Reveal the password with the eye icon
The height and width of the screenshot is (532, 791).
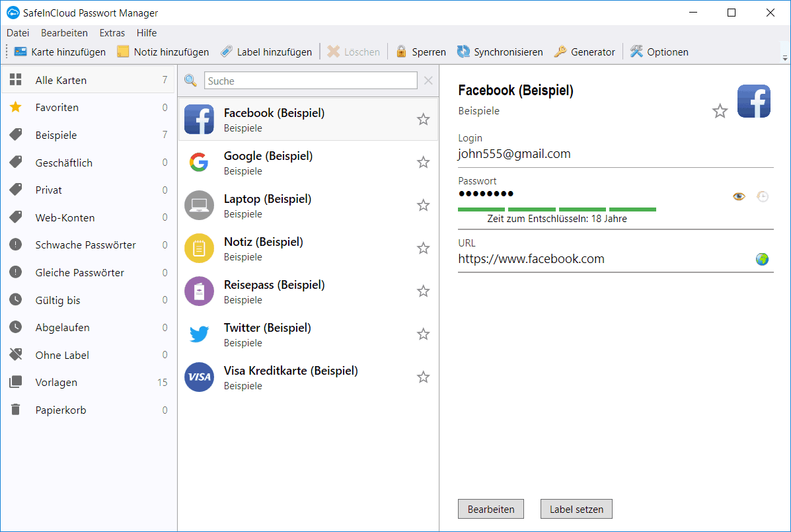pyautogui.click(x=739, y=196)
